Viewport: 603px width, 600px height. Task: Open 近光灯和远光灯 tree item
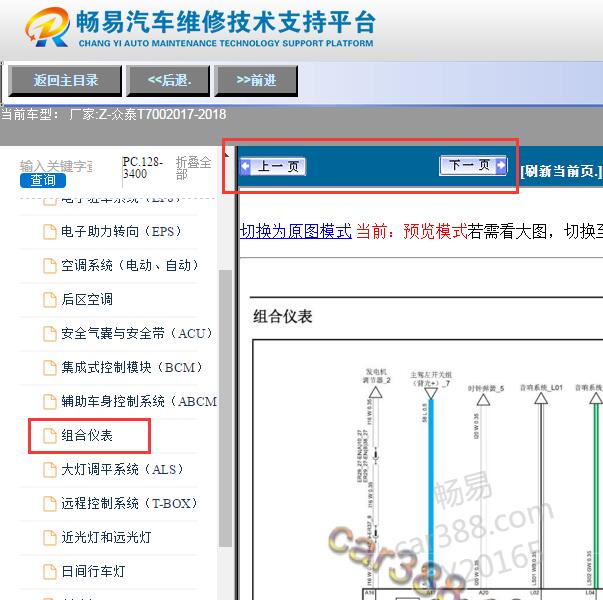pyautogui.click(x=106, y=537)
